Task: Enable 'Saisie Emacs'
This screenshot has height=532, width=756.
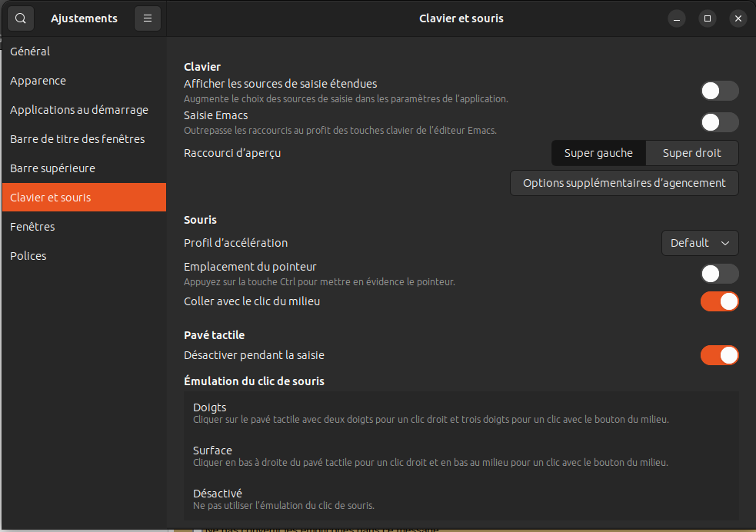Action: tap(719, 121)
